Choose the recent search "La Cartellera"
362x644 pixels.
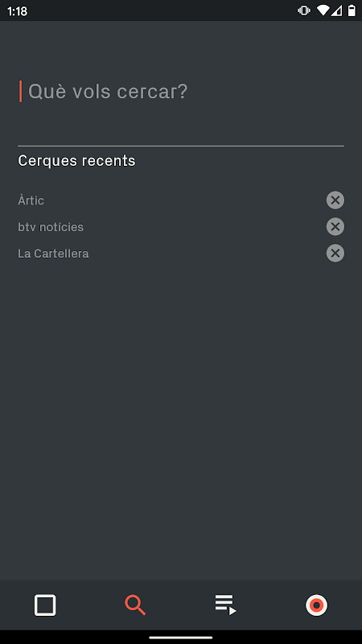coord(53,254)
